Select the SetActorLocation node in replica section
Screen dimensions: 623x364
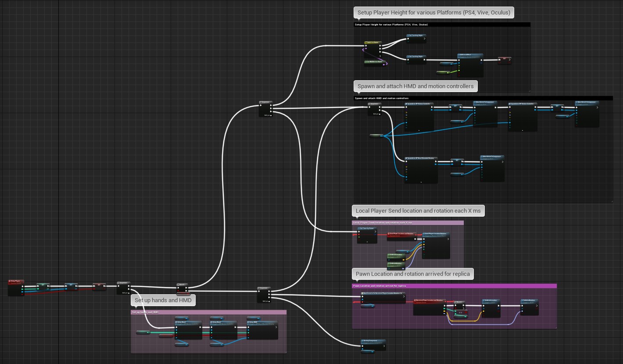click(x=491, y=308)
